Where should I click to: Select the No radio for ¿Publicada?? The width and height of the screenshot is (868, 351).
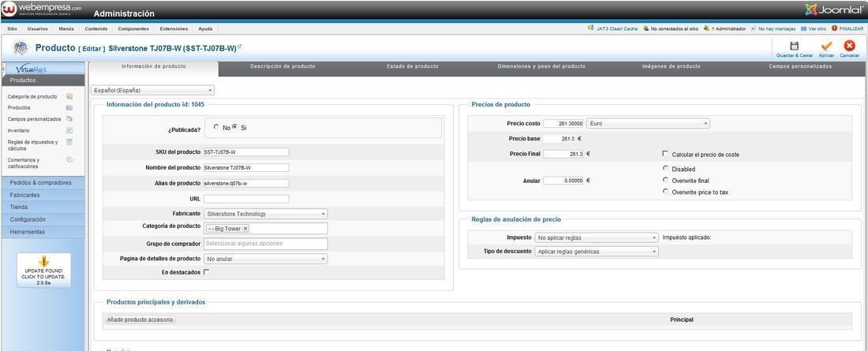coord(216,127)
